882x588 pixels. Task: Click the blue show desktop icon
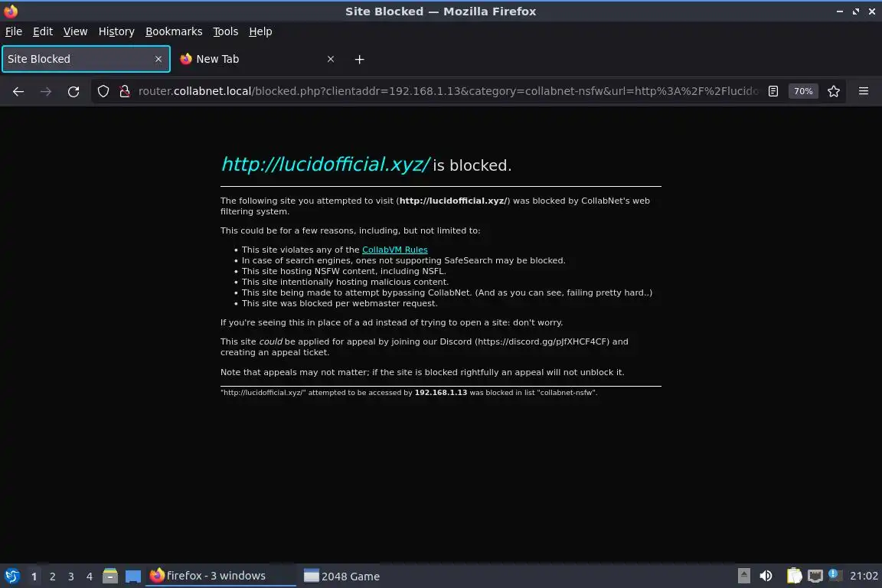click(132, 577)
